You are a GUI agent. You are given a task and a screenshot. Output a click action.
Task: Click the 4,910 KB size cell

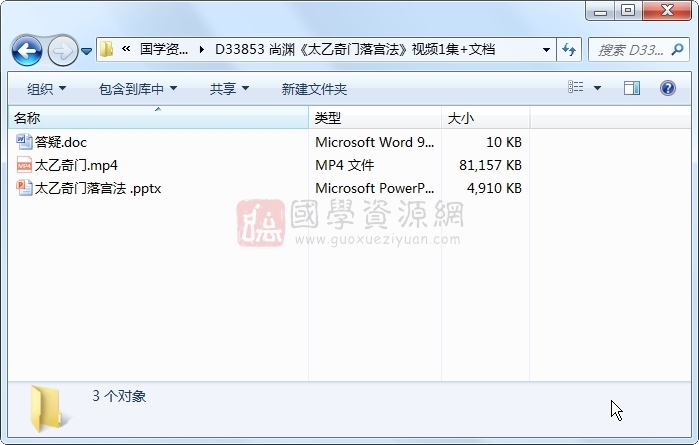(494, 188)
